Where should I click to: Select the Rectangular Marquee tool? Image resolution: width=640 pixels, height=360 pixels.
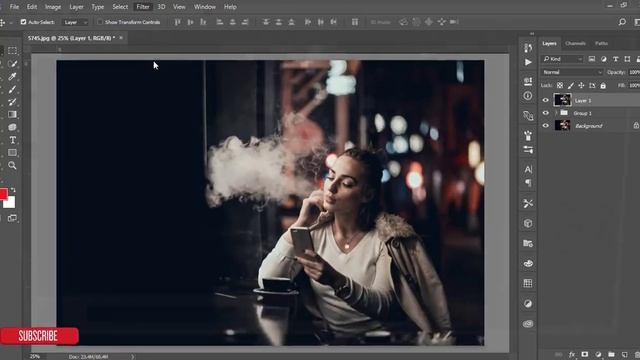[12, 51]
